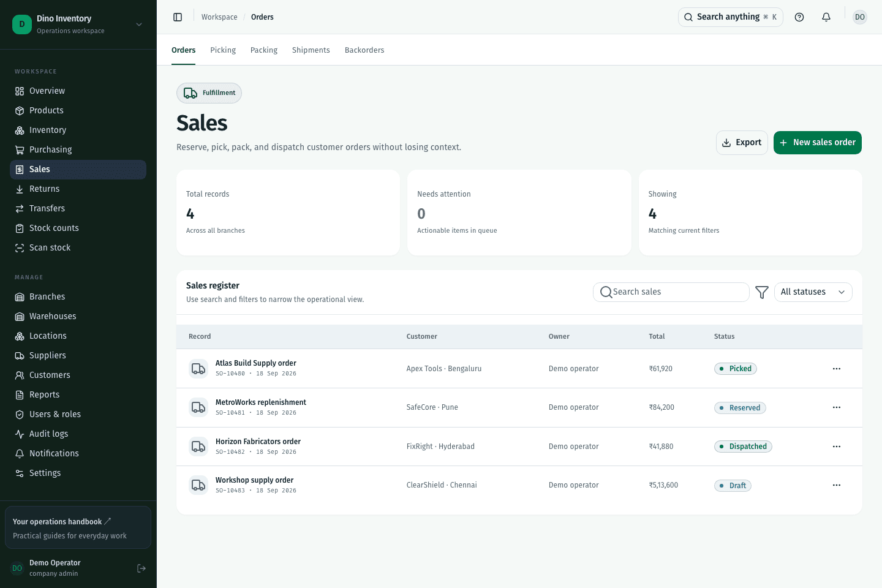Screen dimensions: 882x588
Task: Click the Reports document icon
Action: click(20, 395)
